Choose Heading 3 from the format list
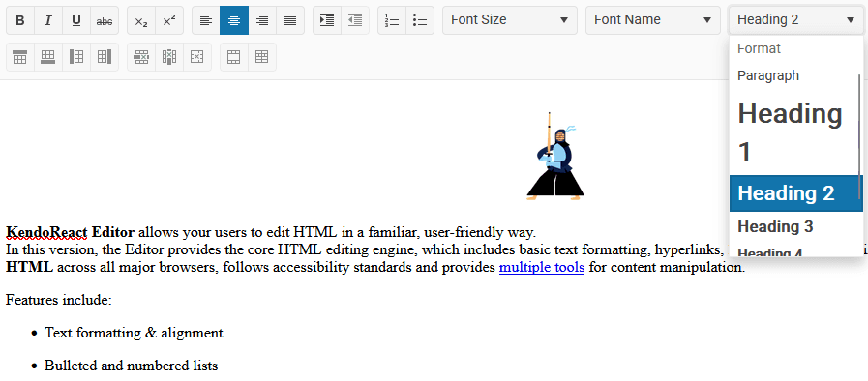The width and height of the screenshot is (868, 381). (x=793, y=226)
